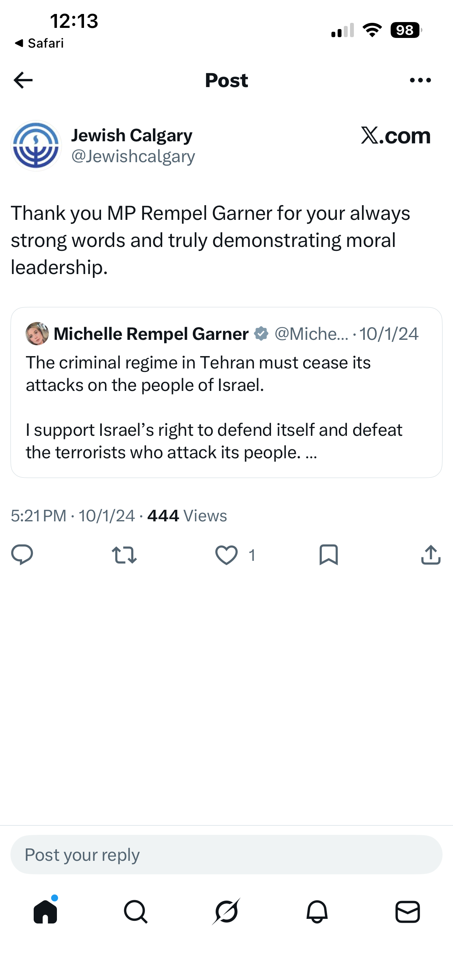453x980 pixels.
Task: Return to Safari via back link
Action: coord(39,43)
